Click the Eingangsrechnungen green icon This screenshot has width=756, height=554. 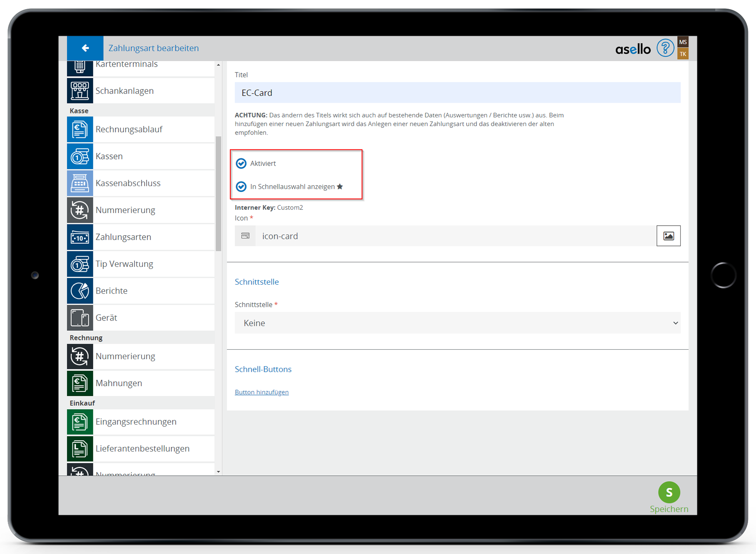click(x=80, y=422)
